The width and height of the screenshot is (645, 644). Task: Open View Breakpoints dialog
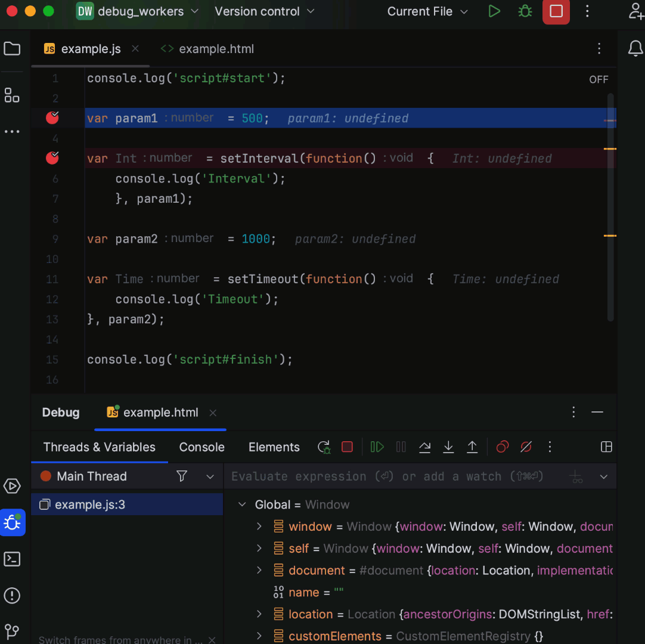coord(503,447)
